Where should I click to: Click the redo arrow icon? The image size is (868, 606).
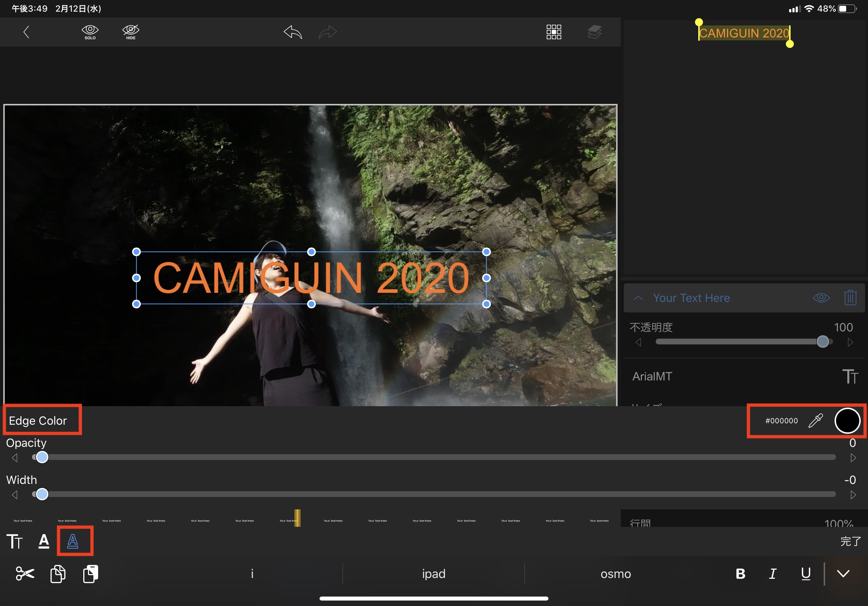tap(327, 32)
